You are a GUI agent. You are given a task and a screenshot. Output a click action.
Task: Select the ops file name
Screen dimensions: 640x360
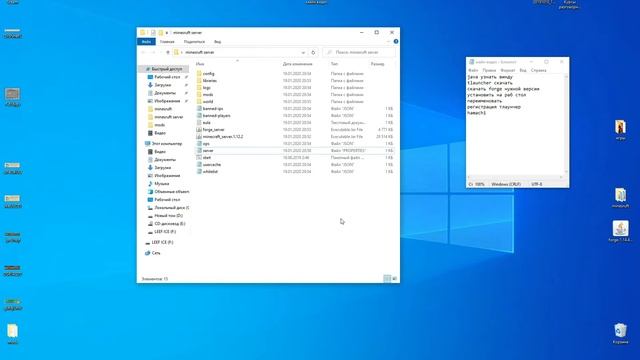[x=206, y=143]
